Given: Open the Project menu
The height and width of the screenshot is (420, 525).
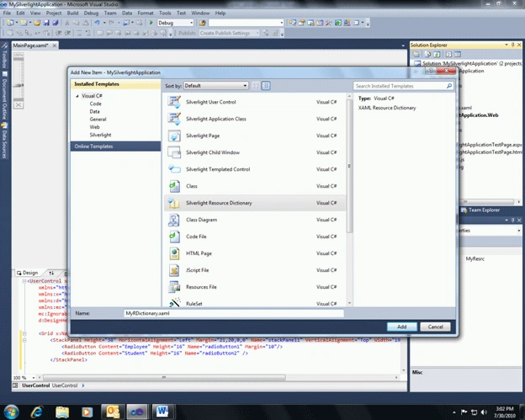Looking at the screenshot, I should tap(54, 13).
